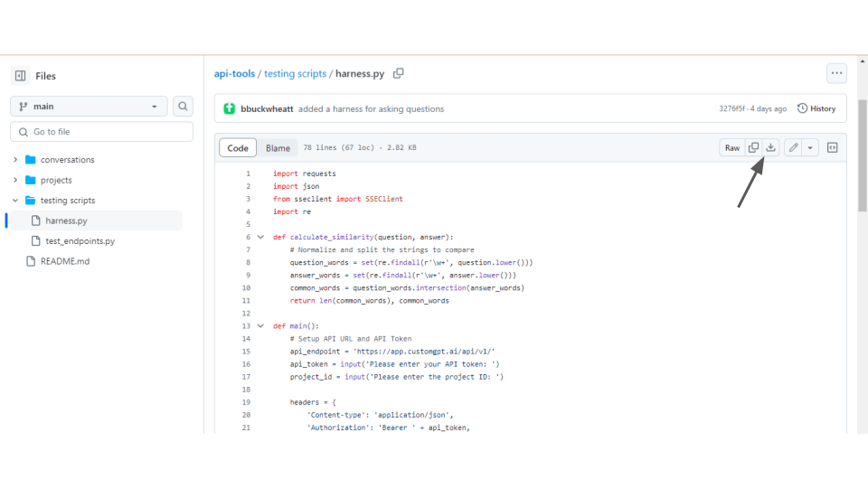Open README.md file
This screenshot has height=488, width=868.
click(65, 261)
